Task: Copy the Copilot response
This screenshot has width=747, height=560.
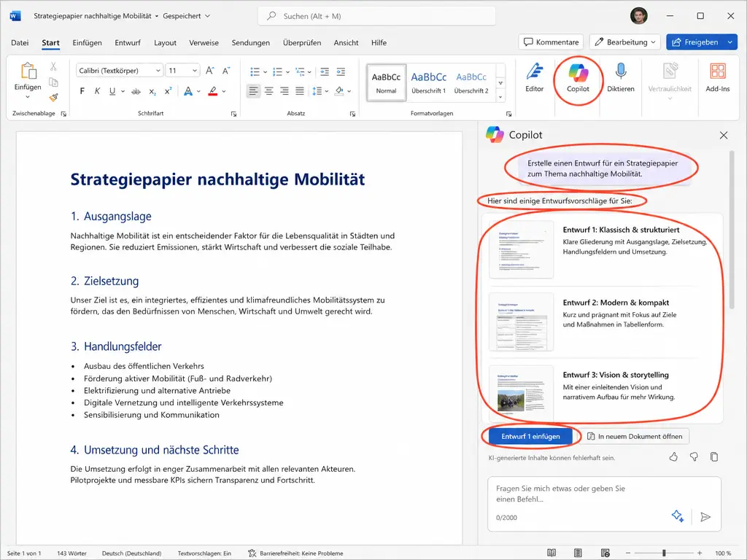Action: click(x=713, y=456)
